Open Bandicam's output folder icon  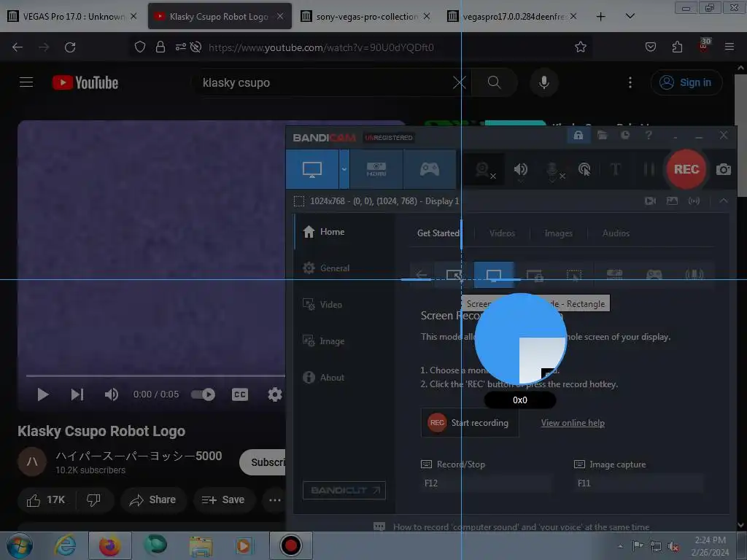602,136
